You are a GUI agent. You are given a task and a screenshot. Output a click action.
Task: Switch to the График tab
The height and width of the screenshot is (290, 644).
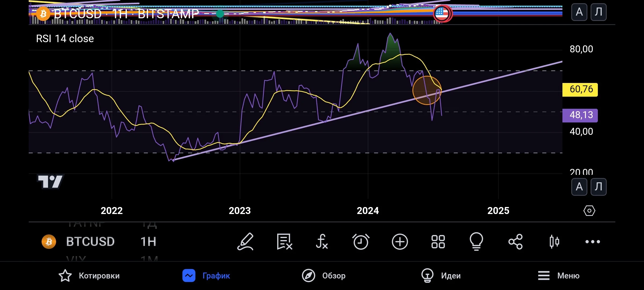pyautogui.click(x=206, y=276)
